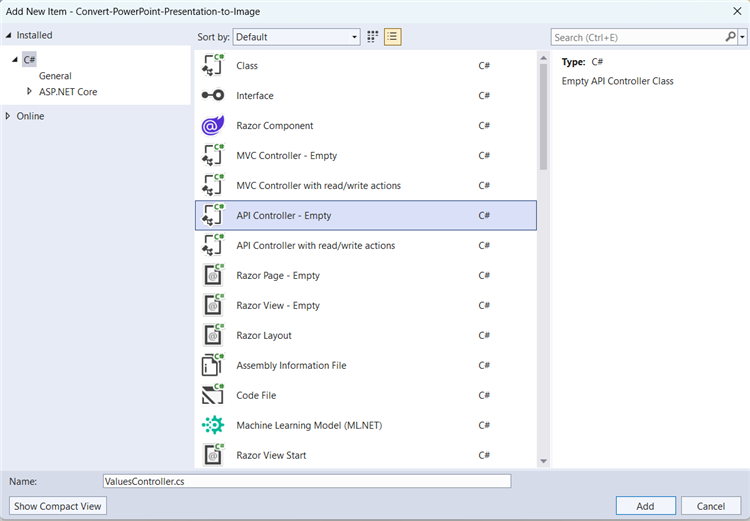Collapse the Installed section

click(x=9, y=35)
